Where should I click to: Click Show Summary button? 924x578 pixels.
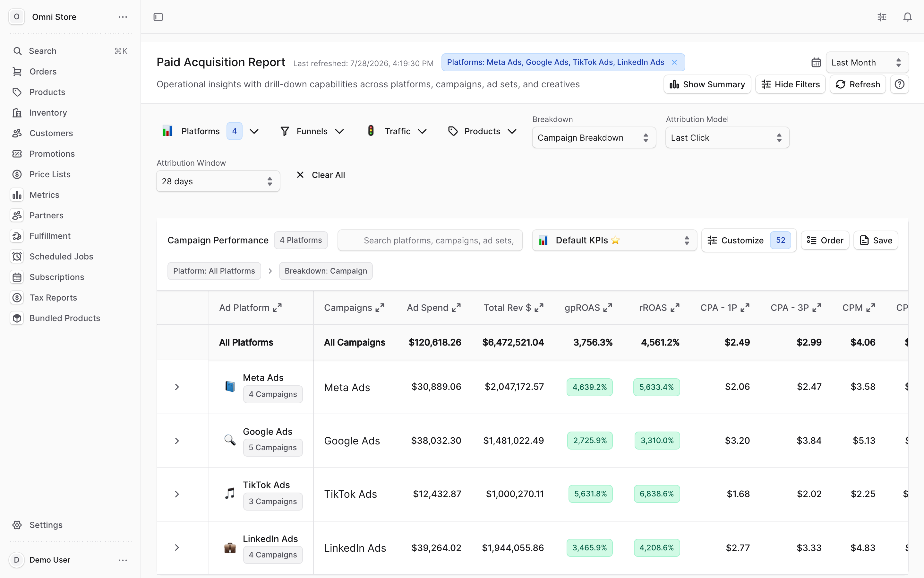707,84
